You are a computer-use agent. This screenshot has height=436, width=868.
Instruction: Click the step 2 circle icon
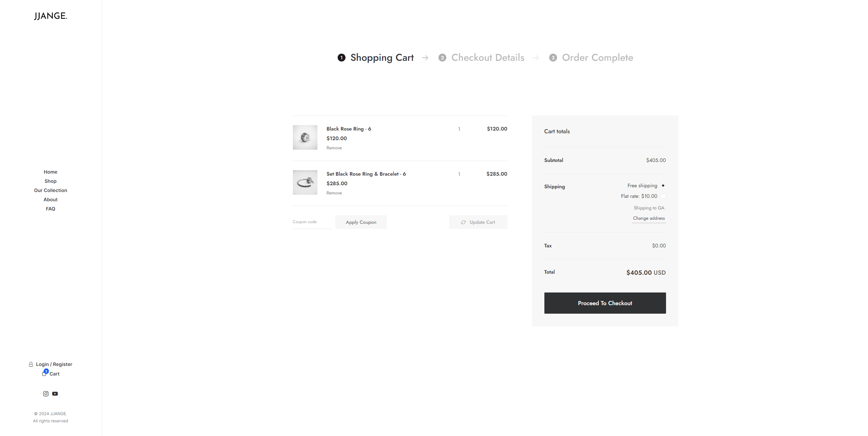[x=442, y=58]
